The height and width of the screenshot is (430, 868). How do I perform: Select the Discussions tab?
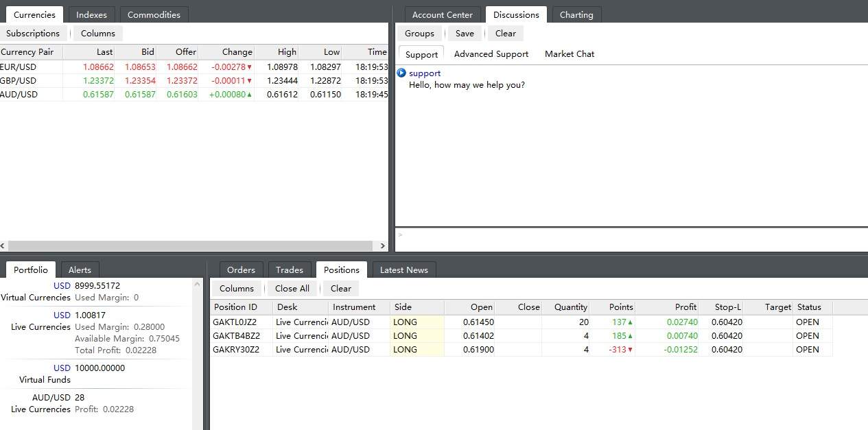pos(517,14)
